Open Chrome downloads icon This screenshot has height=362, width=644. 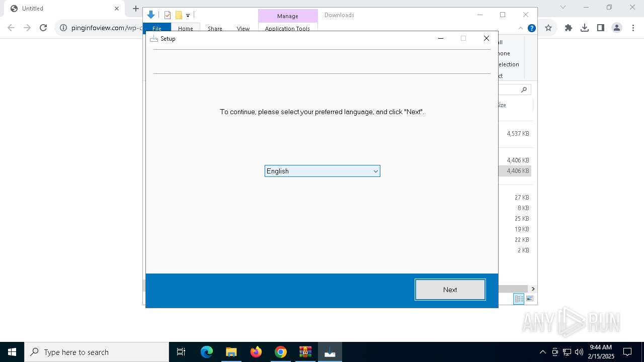[585, 28]
